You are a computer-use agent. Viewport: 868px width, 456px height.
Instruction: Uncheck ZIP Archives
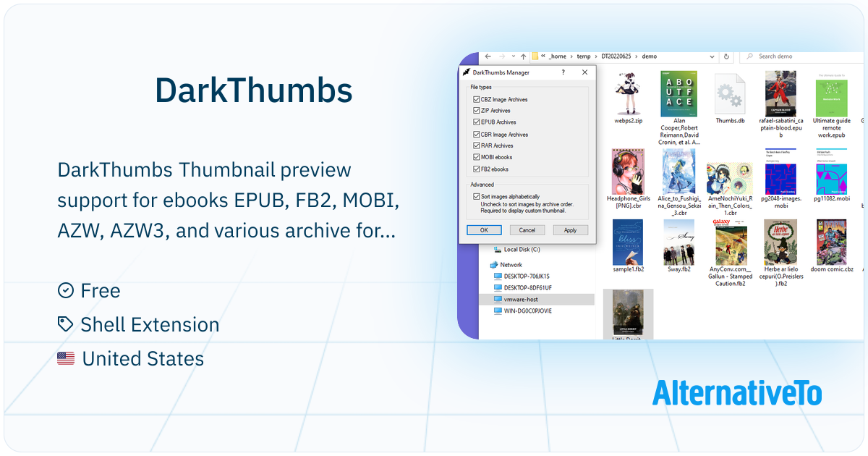[476, 111]
